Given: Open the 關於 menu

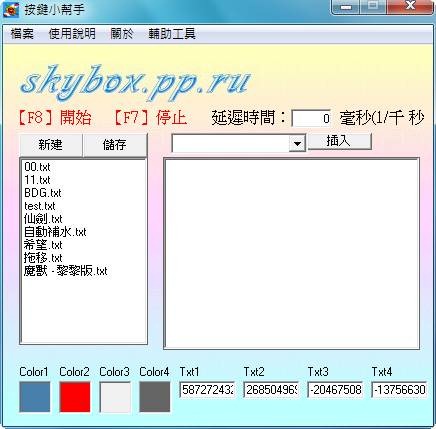Looking at the screenshot, I should pyautogui.click(x=122, y=34).
